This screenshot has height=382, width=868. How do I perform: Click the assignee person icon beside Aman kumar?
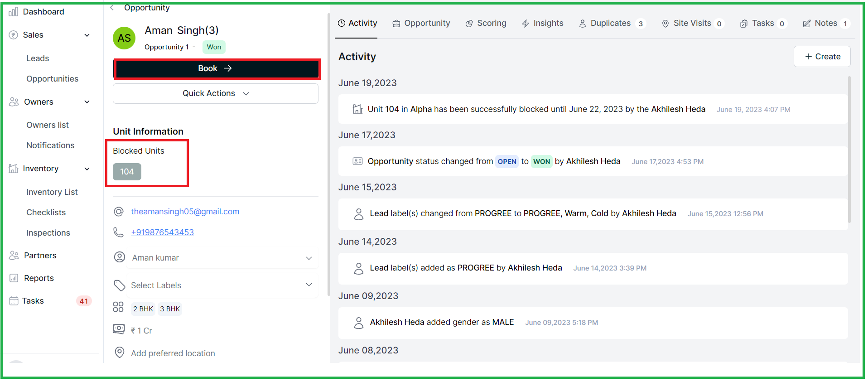pos(120,257)
